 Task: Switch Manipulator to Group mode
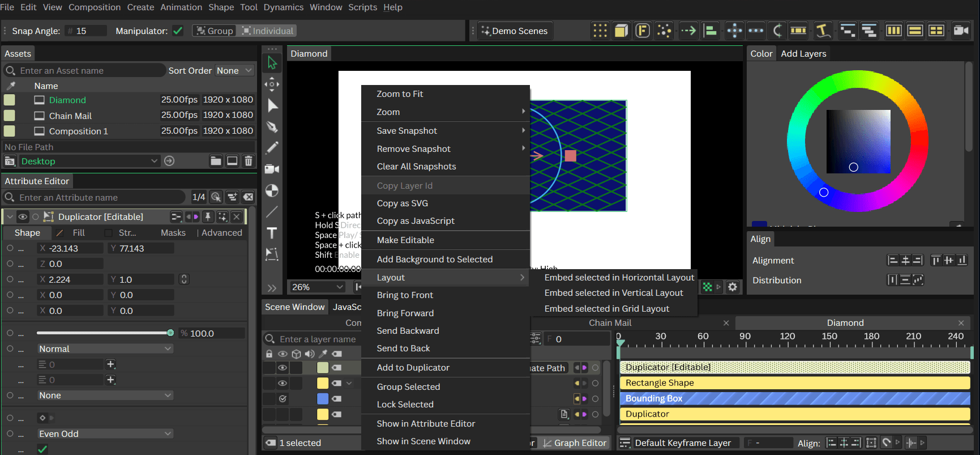tap(215, 31)
